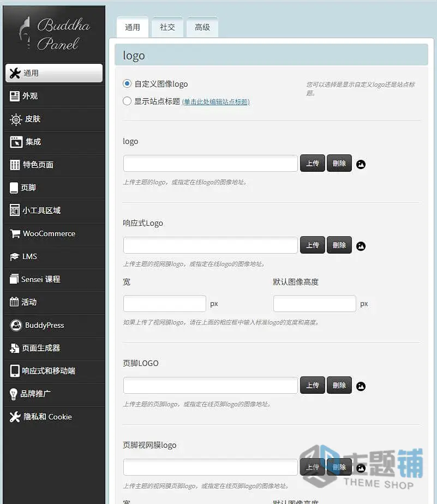The image size is (437, 504).
Task: Click the 隐私和 Cookie tools icon
Action: pyautogui.click(x=15, y=417)
